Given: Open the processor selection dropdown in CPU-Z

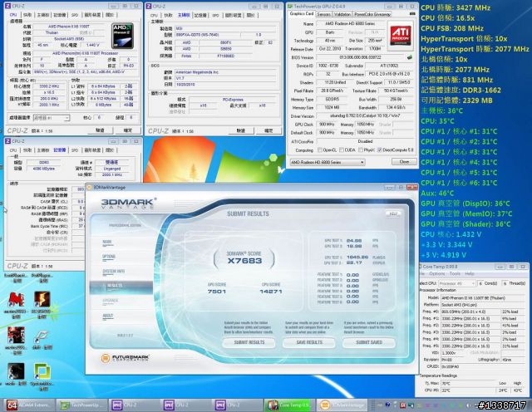Looking at the screenshot, I should 52,118.
